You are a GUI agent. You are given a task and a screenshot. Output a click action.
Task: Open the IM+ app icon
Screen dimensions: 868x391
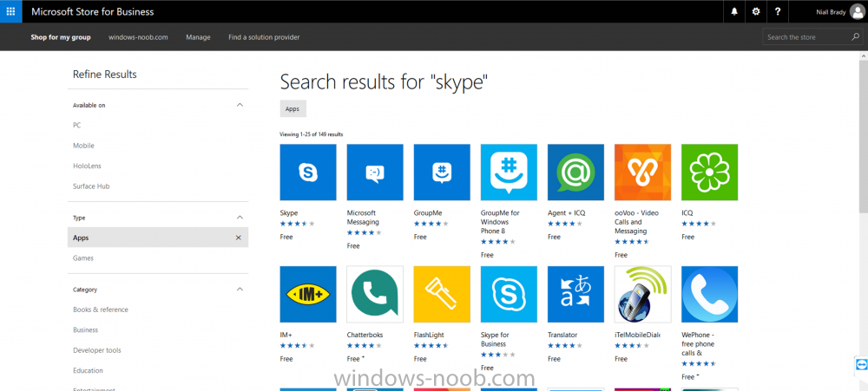tap(308, 294)
